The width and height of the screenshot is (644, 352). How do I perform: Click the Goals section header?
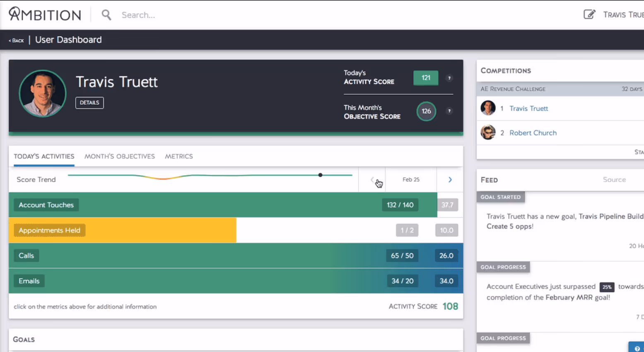pos(24,340)
